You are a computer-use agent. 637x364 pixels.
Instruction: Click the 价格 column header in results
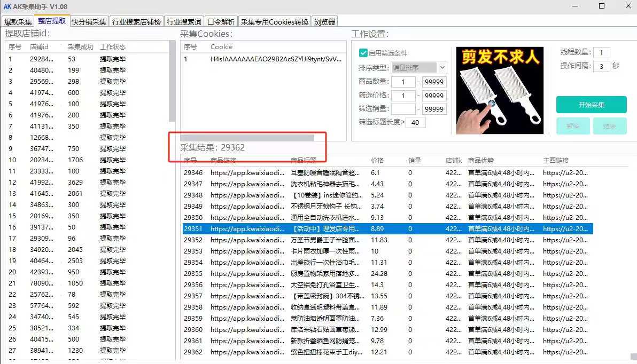377,161
